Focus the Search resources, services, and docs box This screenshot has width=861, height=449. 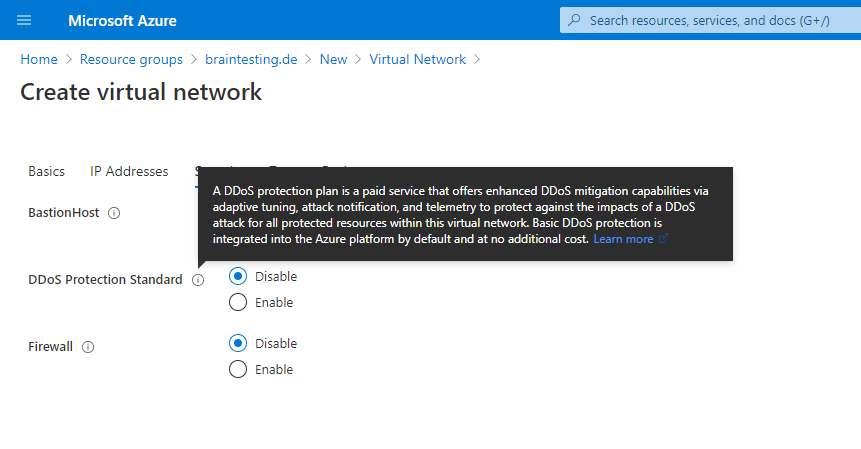710,20
